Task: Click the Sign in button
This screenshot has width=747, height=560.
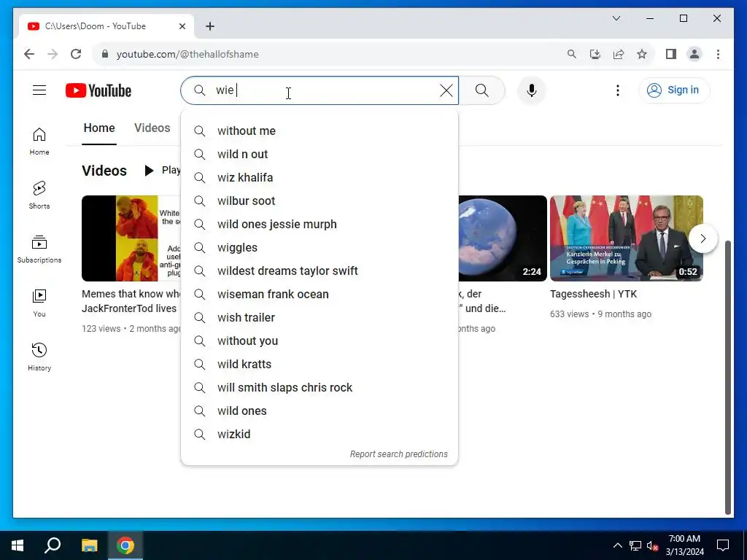Action: coord(674,90)
